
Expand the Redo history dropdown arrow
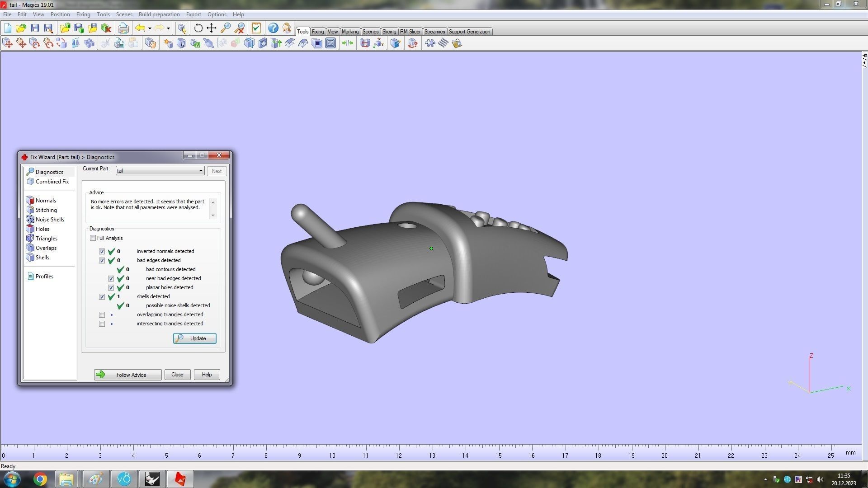168,28
